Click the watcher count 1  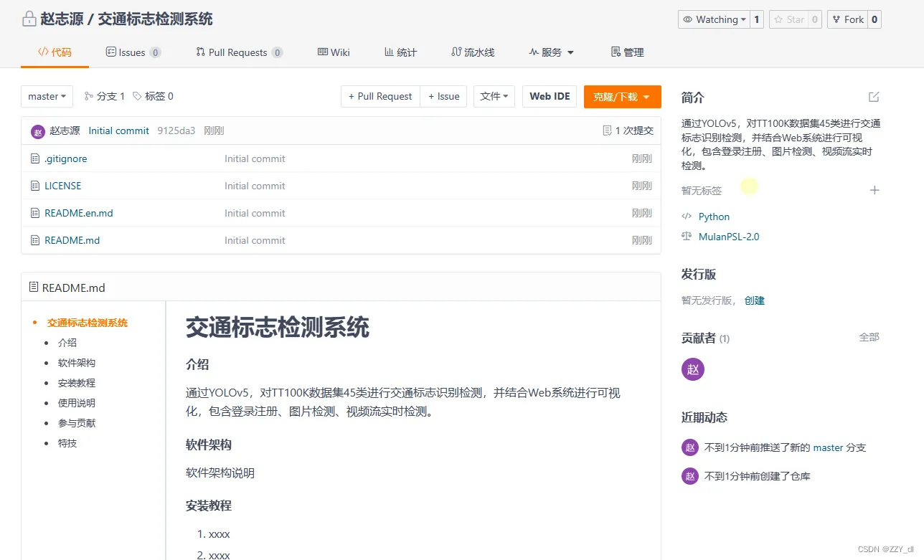click(757, 19)
